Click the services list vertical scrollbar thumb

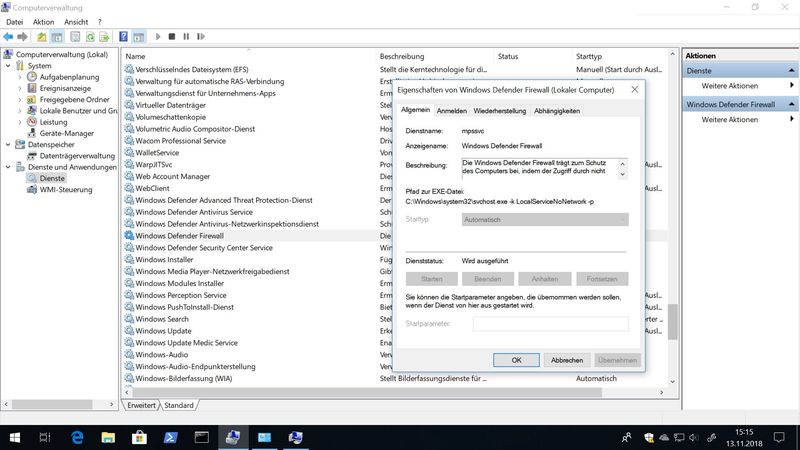pos(672,321)
